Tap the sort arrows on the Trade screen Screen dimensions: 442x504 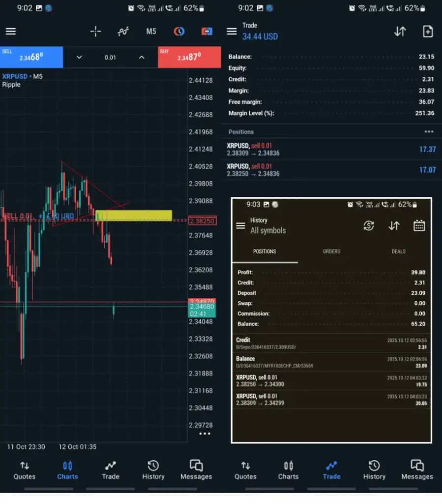coord(400,31)
